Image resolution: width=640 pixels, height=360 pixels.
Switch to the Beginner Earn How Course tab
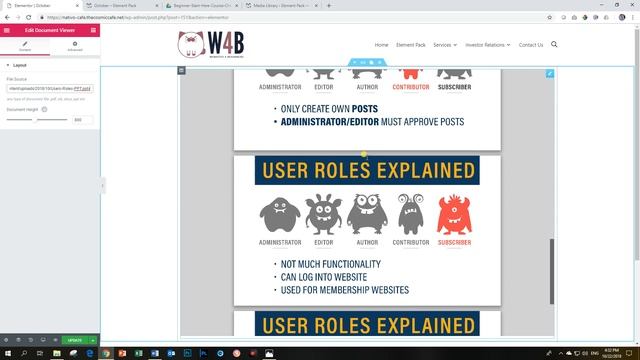click(202, 6)
